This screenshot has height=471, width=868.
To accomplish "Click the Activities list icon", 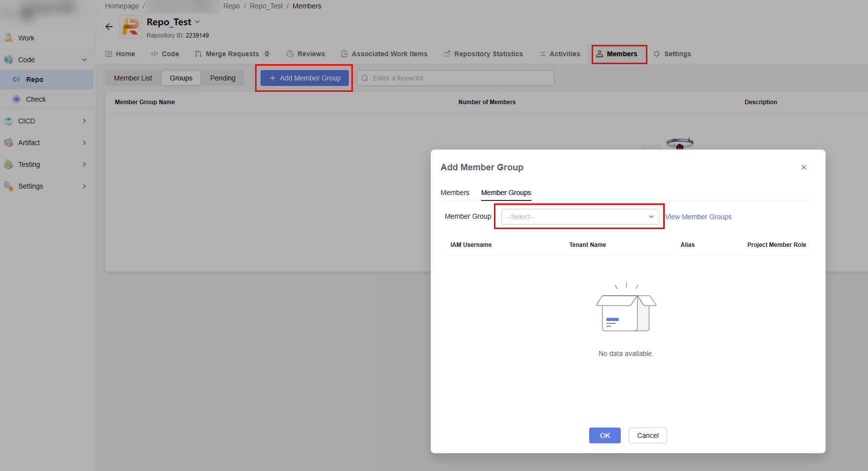I will (542, 54).
